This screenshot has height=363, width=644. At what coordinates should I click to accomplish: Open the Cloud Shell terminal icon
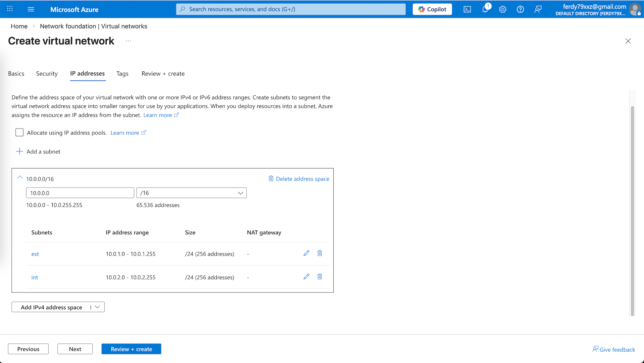[467, 9]
